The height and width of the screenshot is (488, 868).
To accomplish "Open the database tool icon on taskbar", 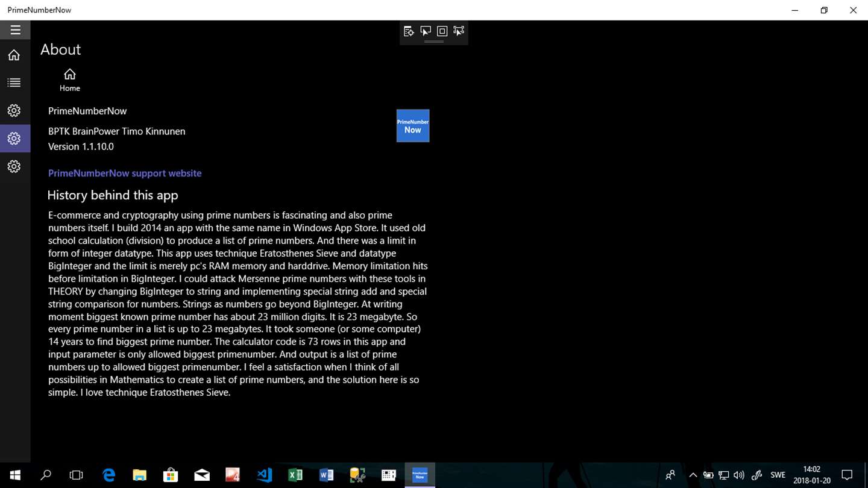I will point(357,475).
